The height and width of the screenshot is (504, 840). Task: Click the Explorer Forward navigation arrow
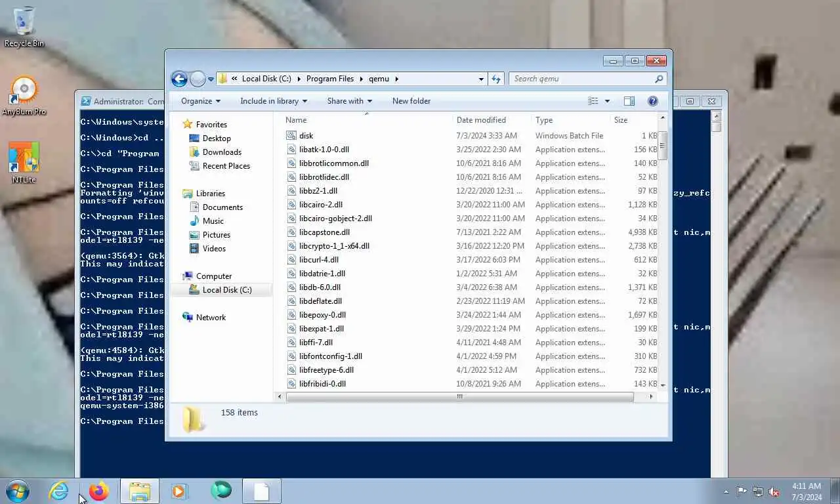pos(198,79)
